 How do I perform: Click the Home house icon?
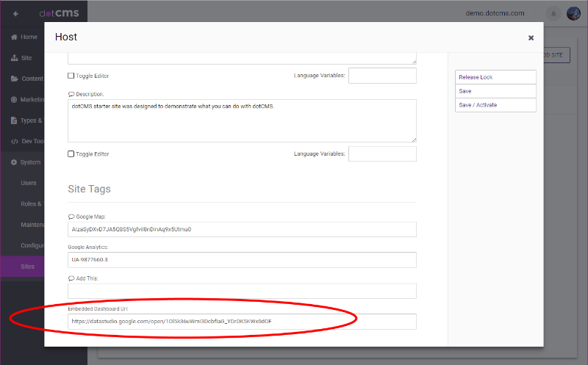tap(14, 37)
